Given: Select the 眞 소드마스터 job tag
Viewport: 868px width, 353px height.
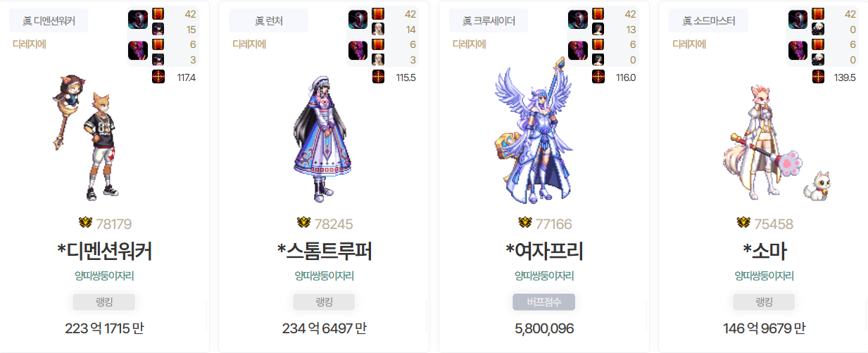Looking at the screenshot, I should 708,20.
